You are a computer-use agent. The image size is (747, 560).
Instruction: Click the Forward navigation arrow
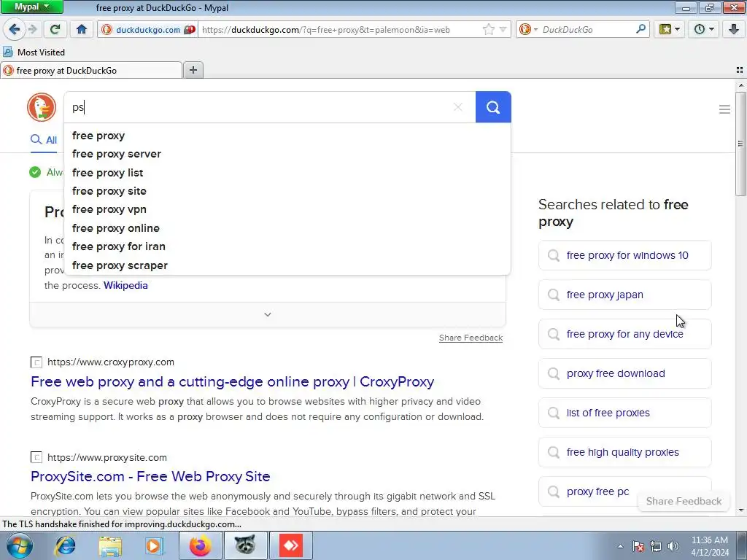pyautogui.click(x=32, y=29)
